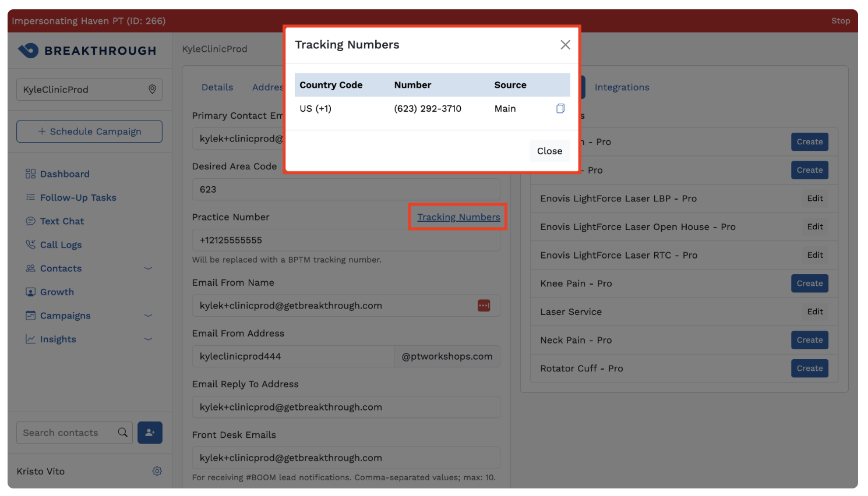This screenshot has width=868, height=496.
Task: Switch to the Integrations tab
Action: [x=622, y=87]
